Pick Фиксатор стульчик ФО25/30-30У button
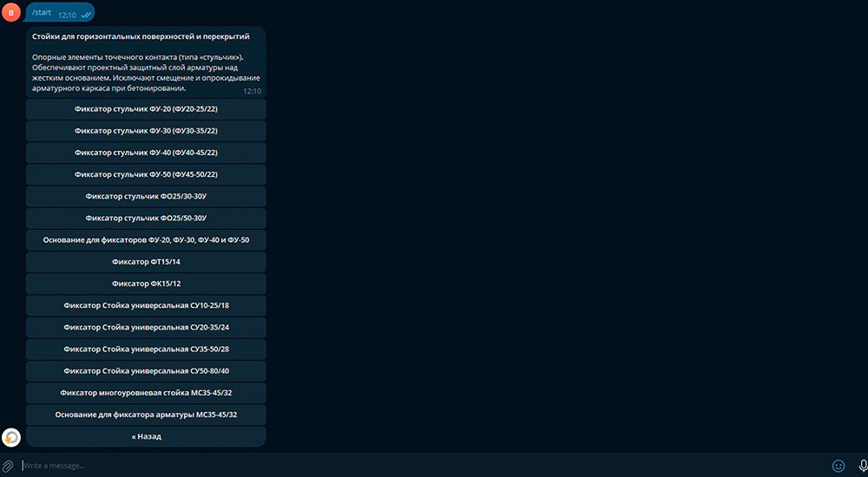The width and height of the screenshot is (868, 477). (x=146, y=197)
